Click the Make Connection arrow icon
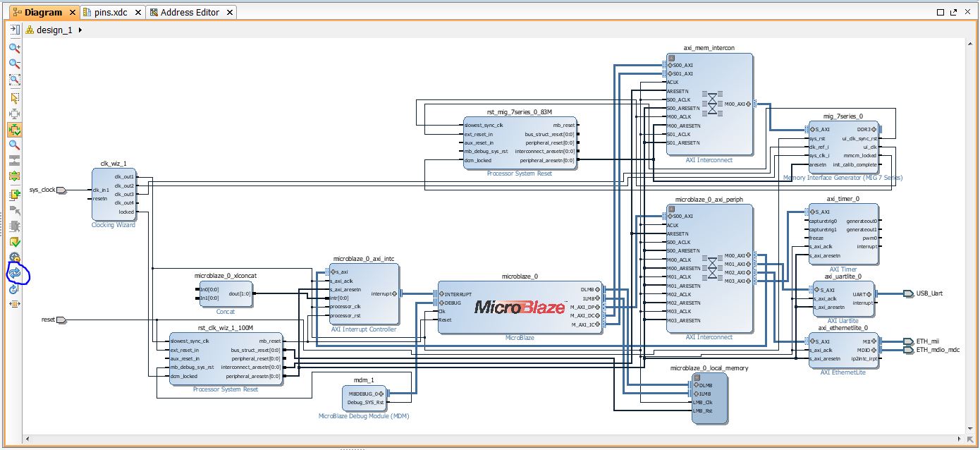The width and height of the screenshot is (980, 450). 14,210
